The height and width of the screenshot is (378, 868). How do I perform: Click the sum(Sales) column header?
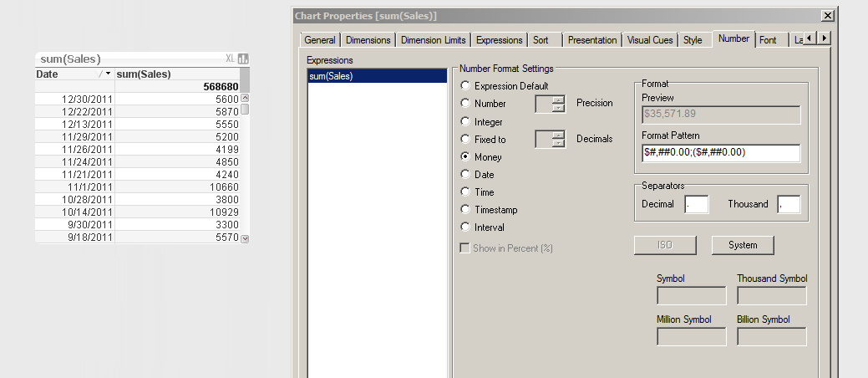click(x=178, y=74)
